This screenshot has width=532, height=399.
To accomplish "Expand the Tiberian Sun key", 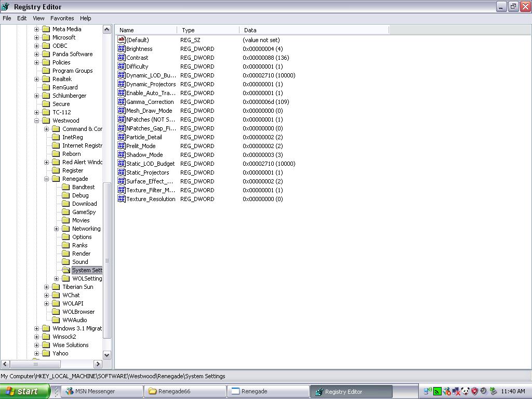I will tap(47, 287).
